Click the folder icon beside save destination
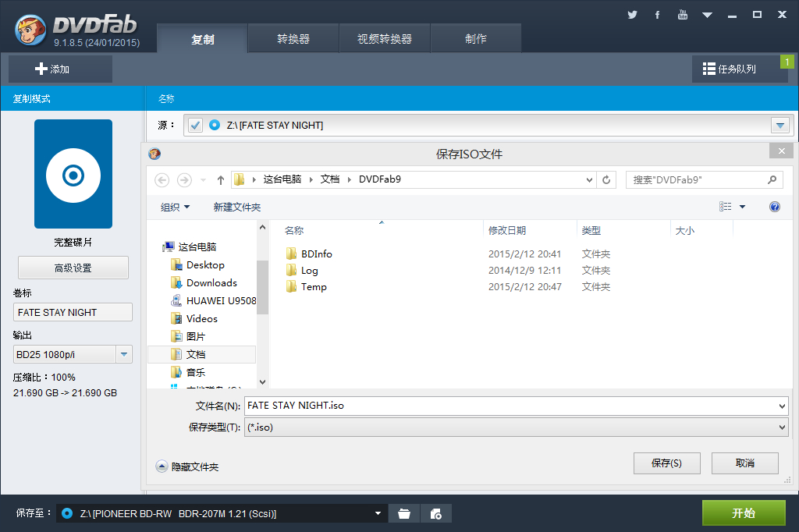Screen dimensions: 799x532 [x=403, y=513]
